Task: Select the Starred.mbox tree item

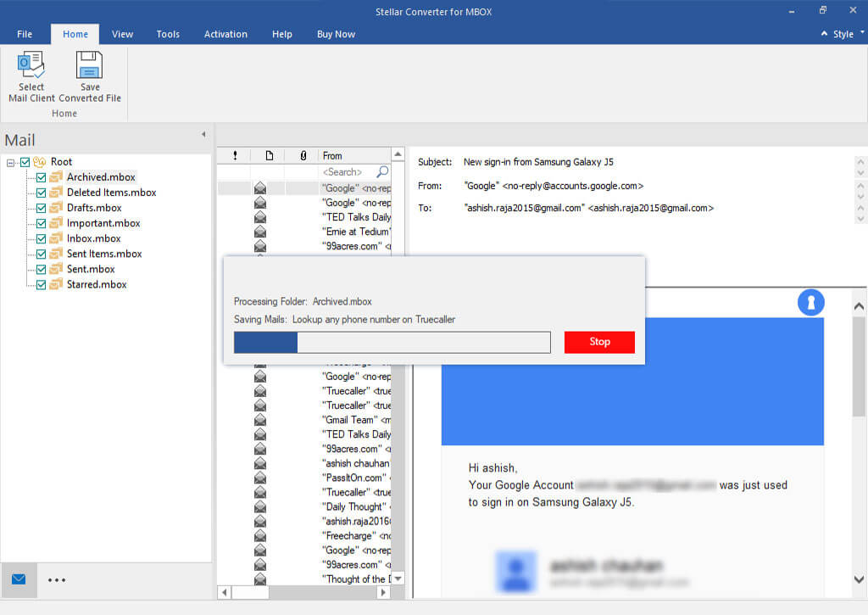Action: (97, 284)
